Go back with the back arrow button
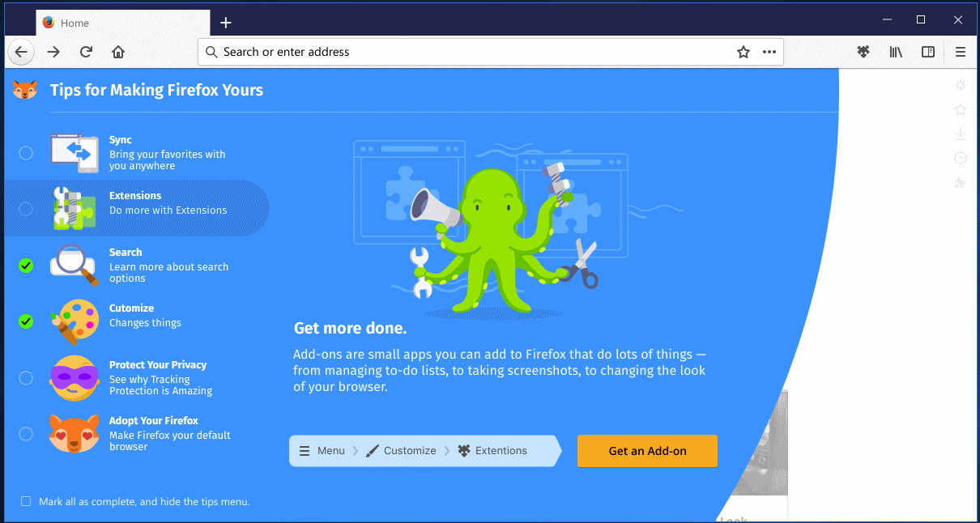 [21, 53]
